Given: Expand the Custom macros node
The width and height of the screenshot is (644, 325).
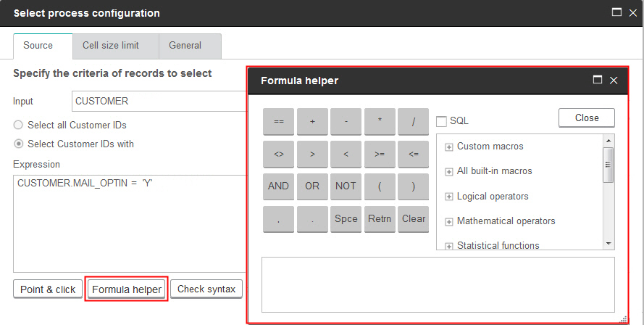Looking at the screenshot, I should tap(449, 147).
